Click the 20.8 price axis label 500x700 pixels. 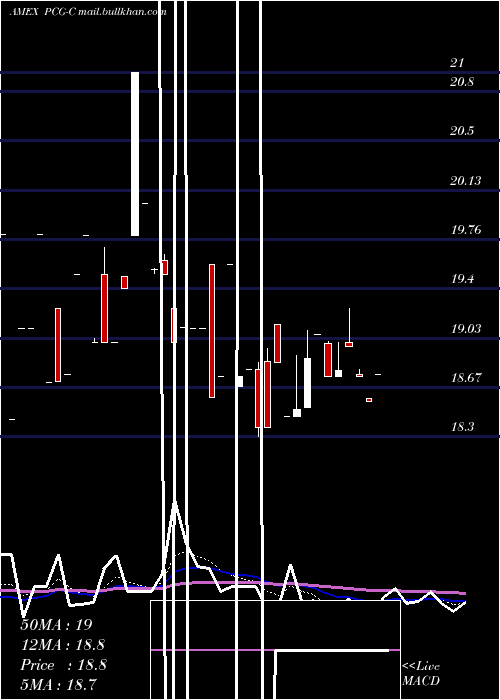coord(462,82)
